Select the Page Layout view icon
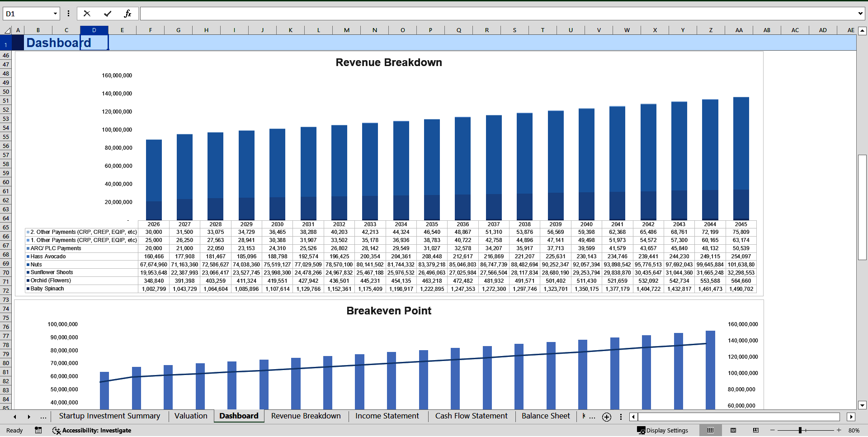The height and width of the screenshot is (437, 868). pyautogui.click(x=733, y=430)
